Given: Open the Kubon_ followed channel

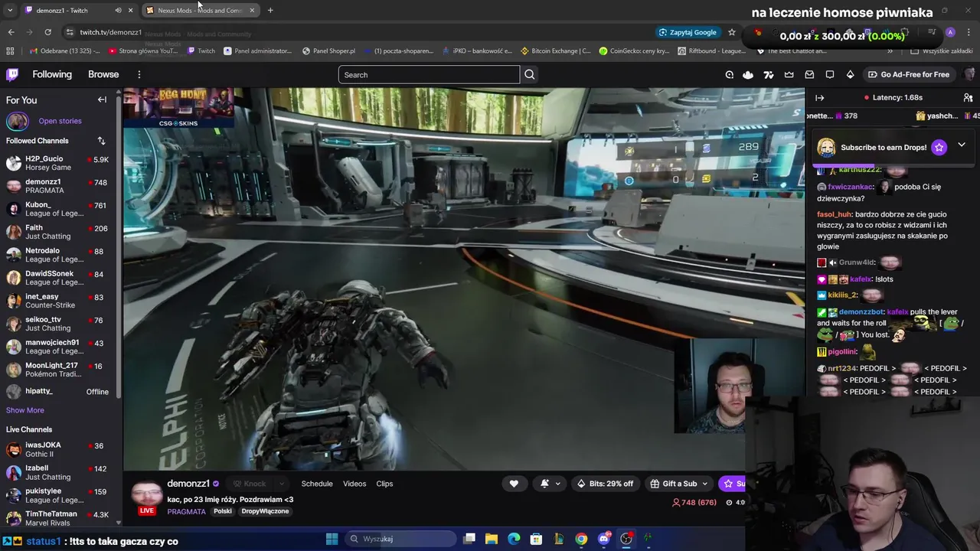Looking at the screenshot, I should pos(57,209).
